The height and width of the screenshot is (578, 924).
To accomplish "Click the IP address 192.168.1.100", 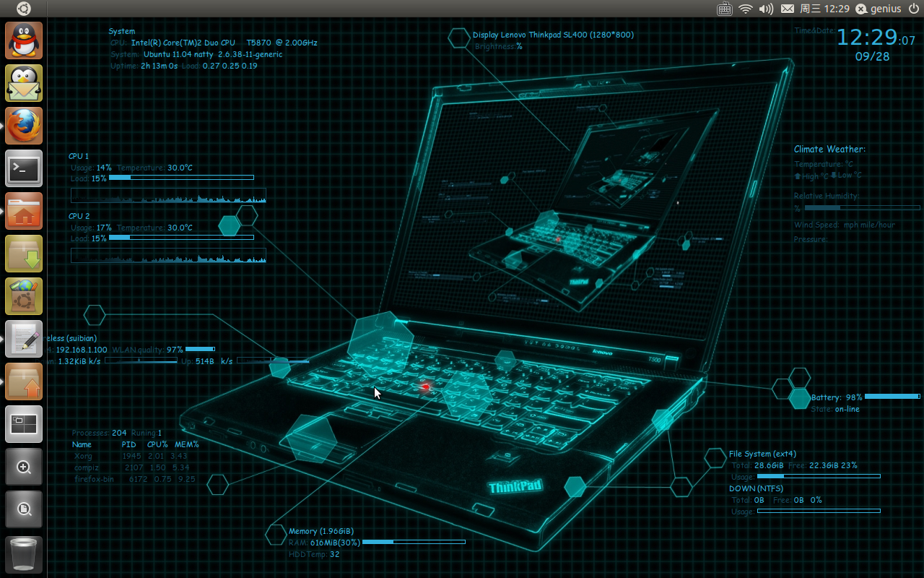I will point(82,350).
